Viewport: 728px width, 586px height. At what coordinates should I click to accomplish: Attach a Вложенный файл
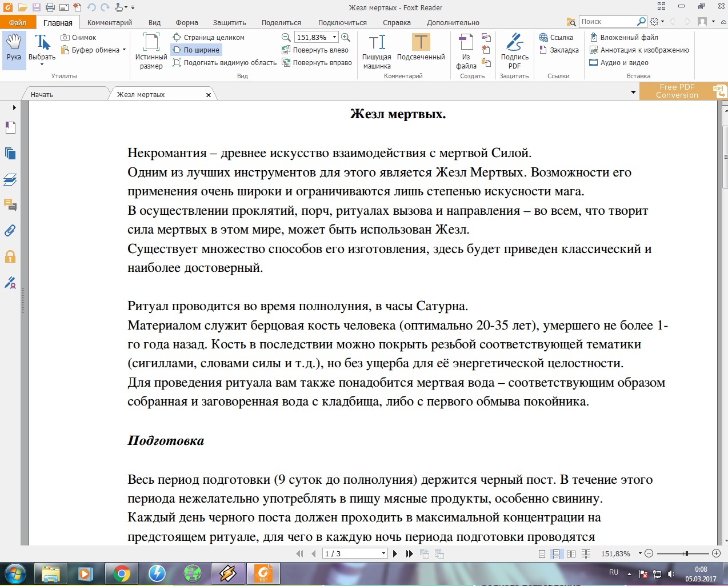coord(624,38)
